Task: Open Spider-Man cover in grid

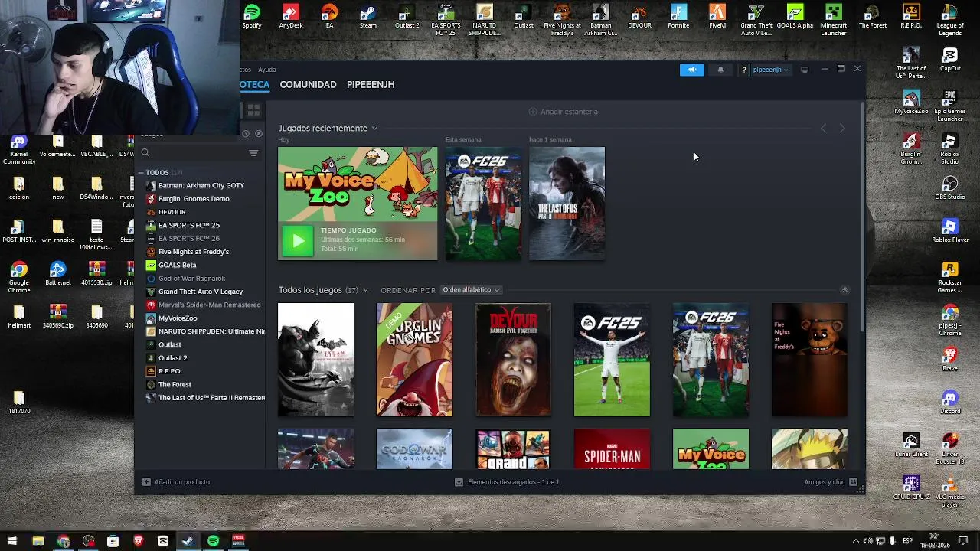Action: coord(612,449)
